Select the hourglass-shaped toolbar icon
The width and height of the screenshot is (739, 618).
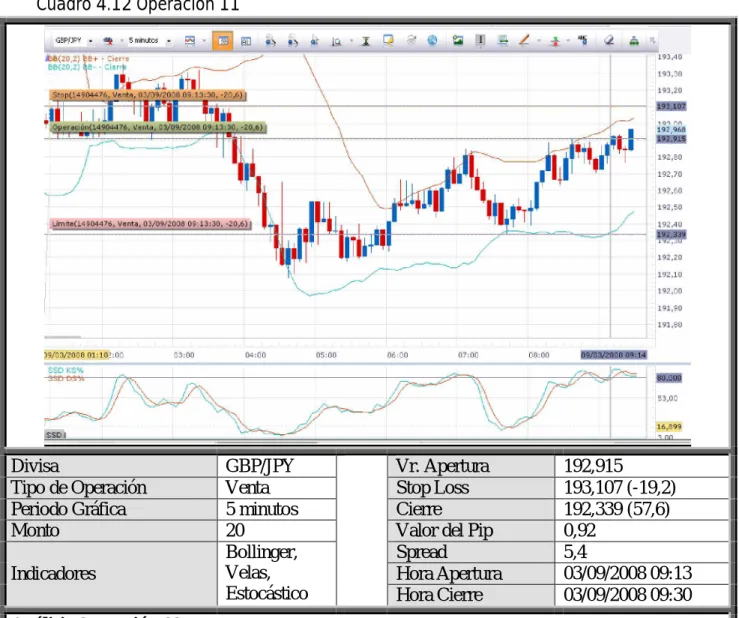(365, 41)
